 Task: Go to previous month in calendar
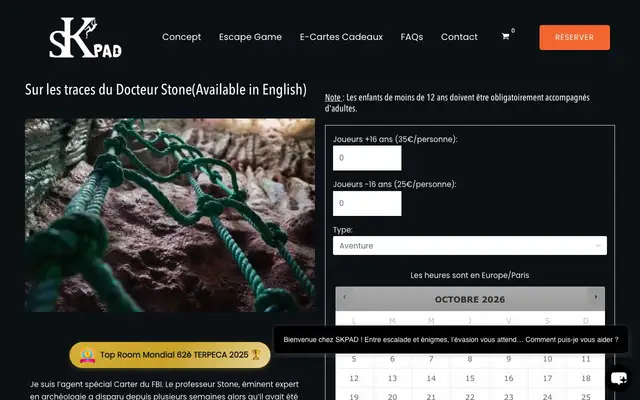click(344, 297)
